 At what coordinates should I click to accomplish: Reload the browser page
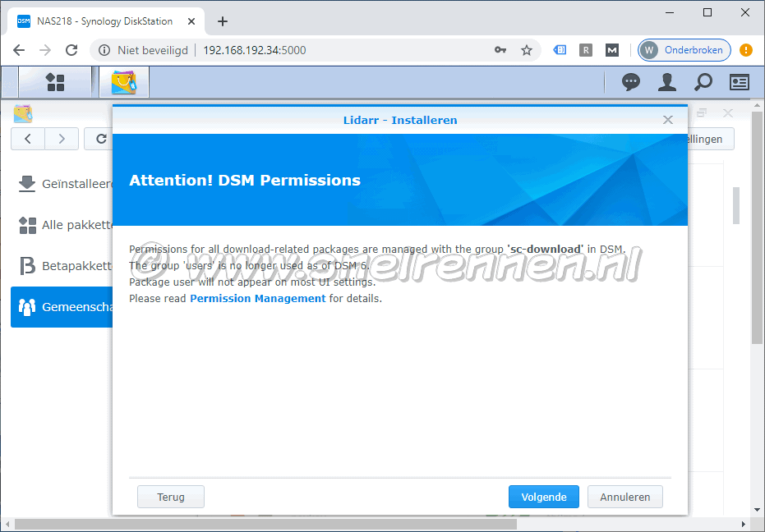pyautogui.click(x=71, y=50)
